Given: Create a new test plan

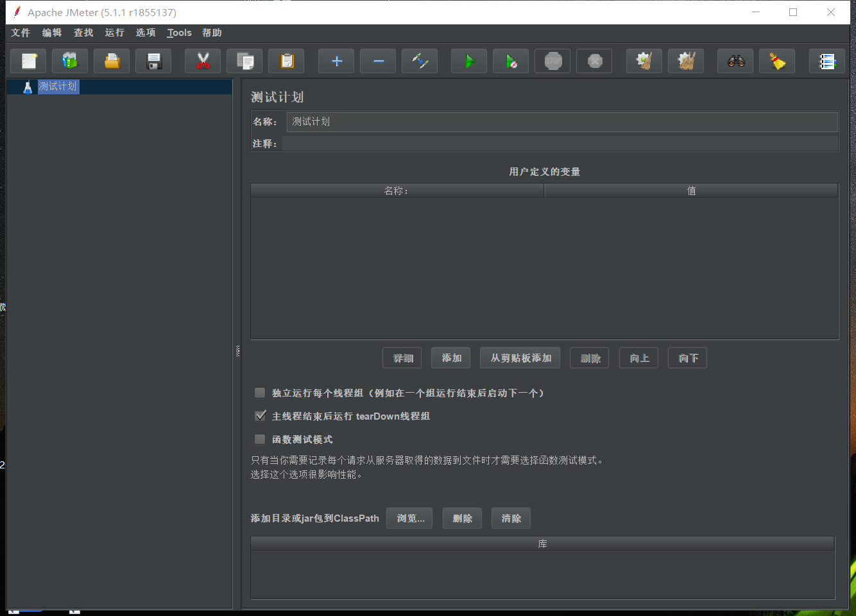Looking at the screenshot, I should point(28,61).
